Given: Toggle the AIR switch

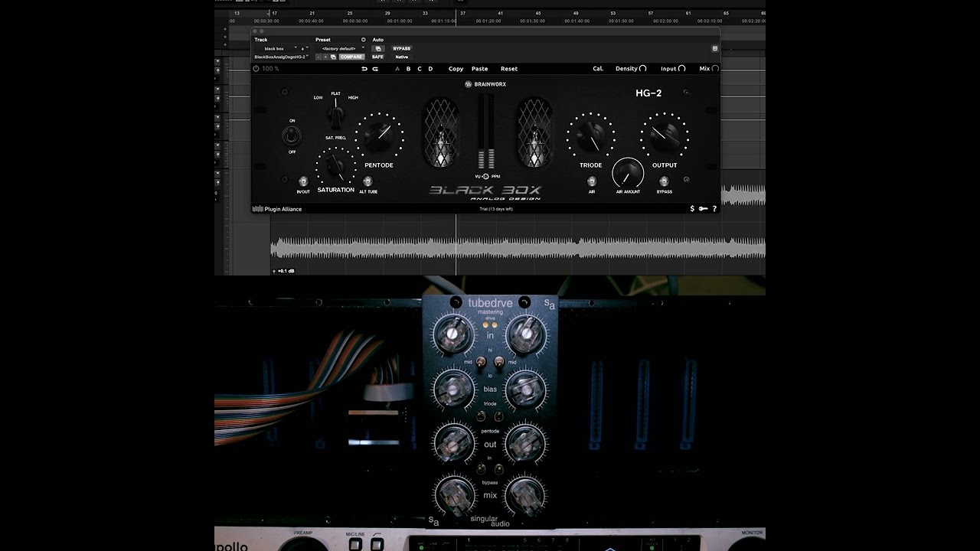Looking at the screenshot, I should pyautogui.click(x=592, y=181).
